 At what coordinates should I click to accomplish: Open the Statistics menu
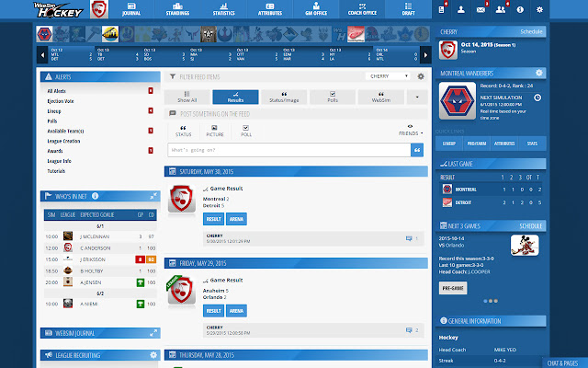click(x=224, y=9)
